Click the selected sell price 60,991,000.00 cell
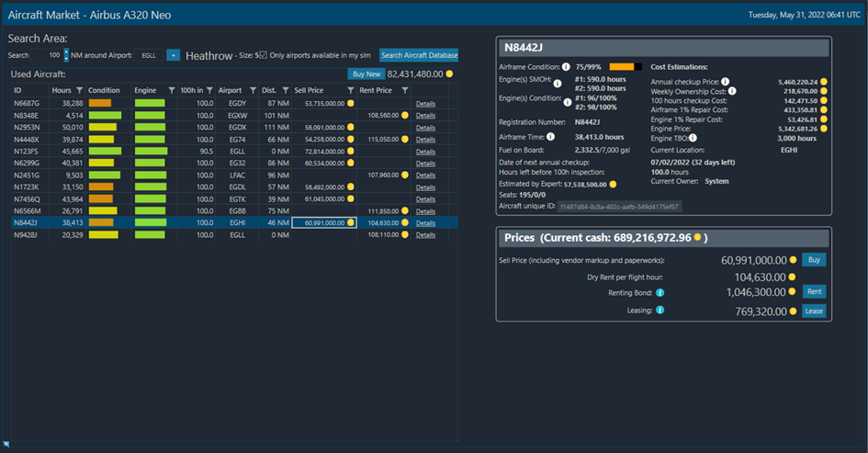868x453 pixels. tap(324, 222)
